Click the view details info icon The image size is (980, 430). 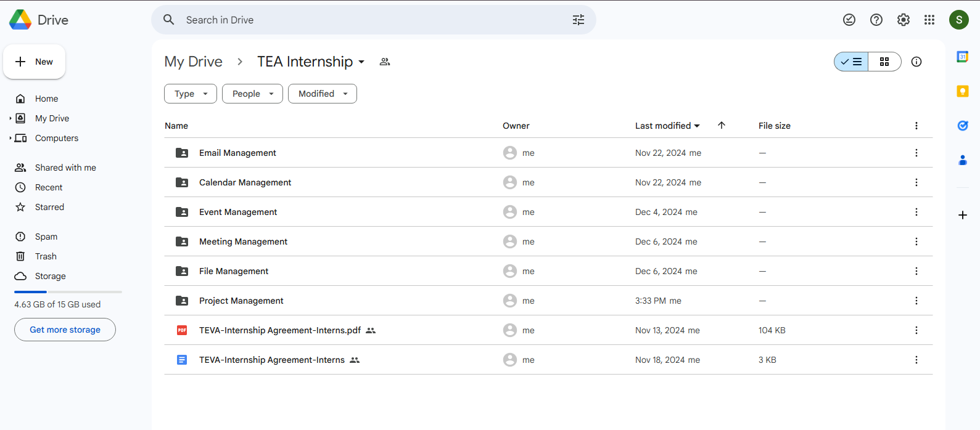coord(916,62)
